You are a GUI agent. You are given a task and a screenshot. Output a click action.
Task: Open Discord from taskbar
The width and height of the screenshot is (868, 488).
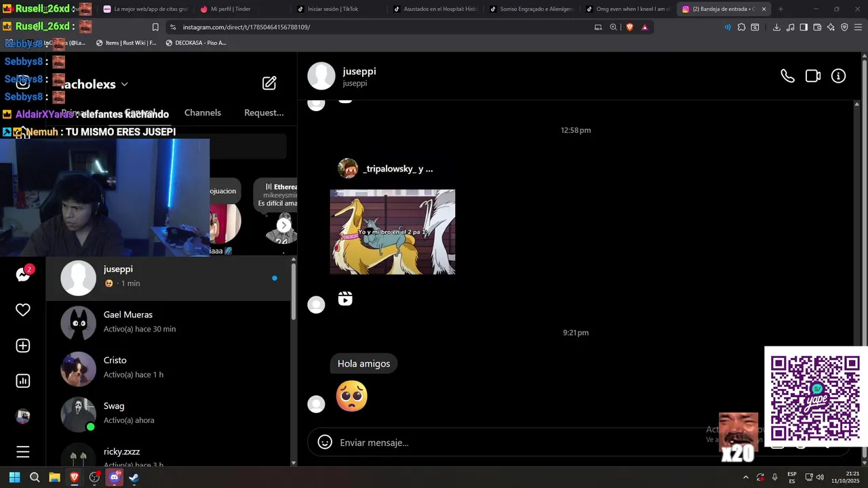pos(114,477)
